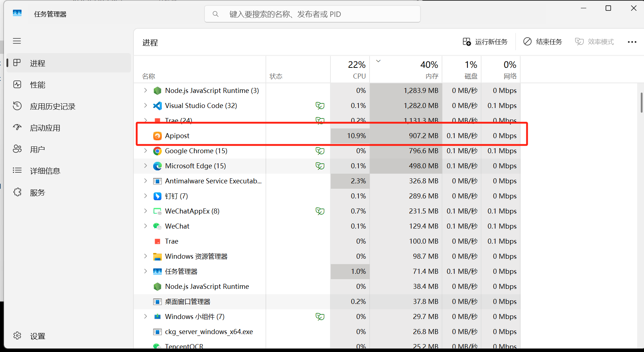Screen dimensions: 644x352
Task: Expand the Google Chrome (15) group
Action: [x=145, y=151]
